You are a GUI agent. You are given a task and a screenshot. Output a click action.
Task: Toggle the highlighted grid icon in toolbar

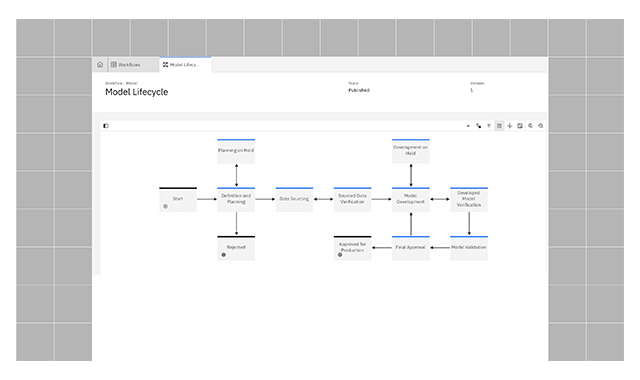click(x=499, y=126)
